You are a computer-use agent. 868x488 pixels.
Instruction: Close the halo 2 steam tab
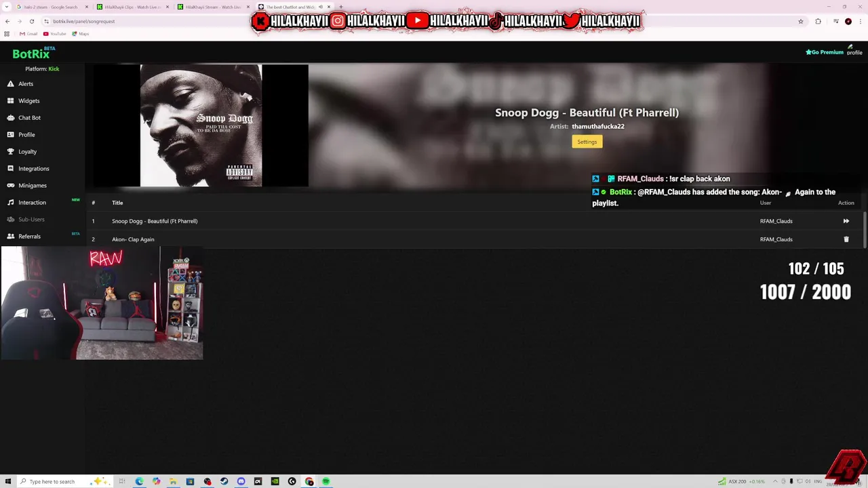click(x=87, y=7)
